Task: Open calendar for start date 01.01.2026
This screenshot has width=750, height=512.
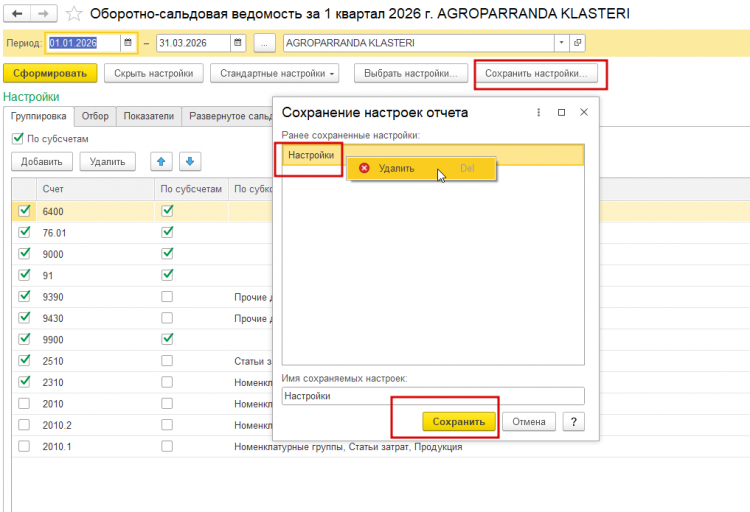Action: (x=128, y=43)
